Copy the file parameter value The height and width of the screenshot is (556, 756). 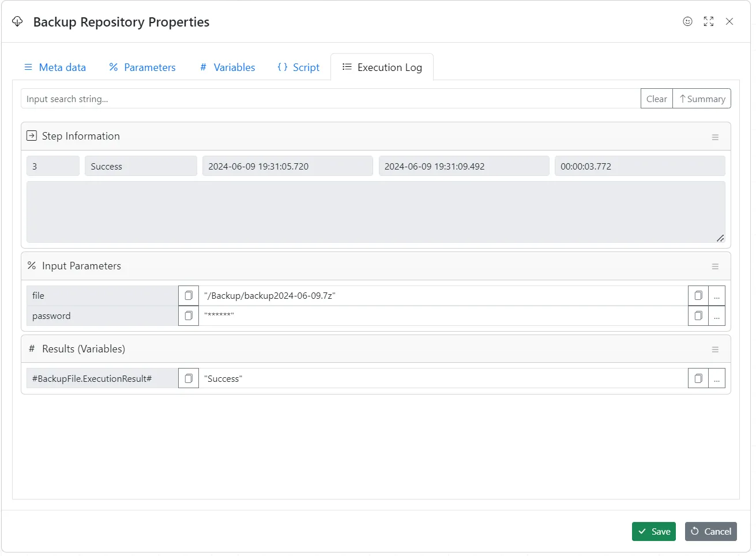pos(698,295)
